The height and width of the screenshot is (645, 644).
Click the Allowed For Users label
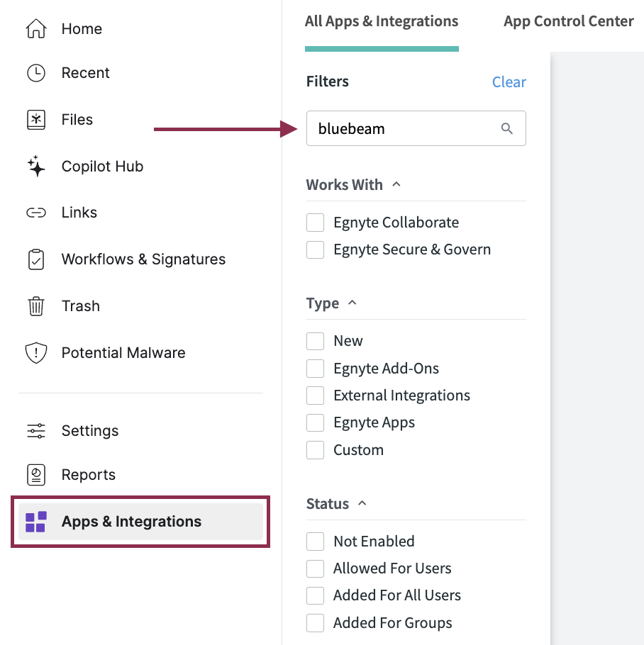click(392, 568)
